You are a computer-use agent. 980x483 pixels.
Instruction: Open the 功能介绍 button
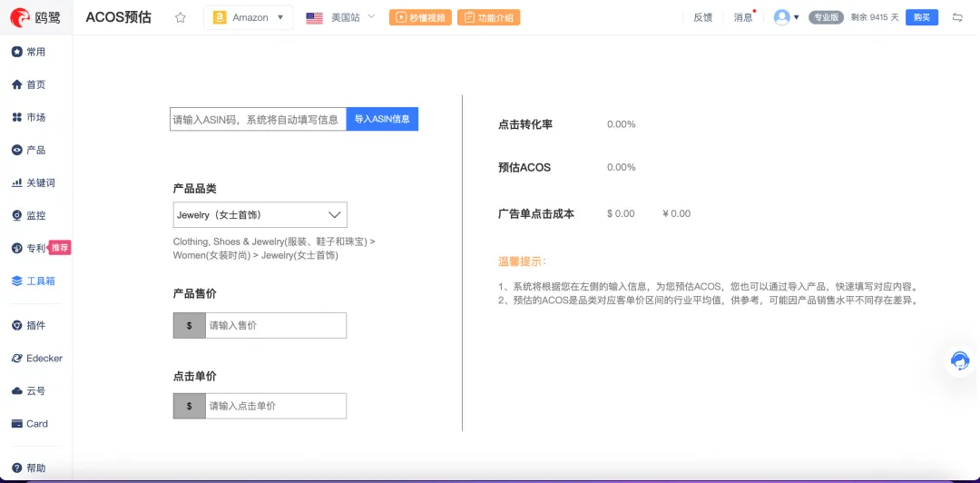coord(489,17)
